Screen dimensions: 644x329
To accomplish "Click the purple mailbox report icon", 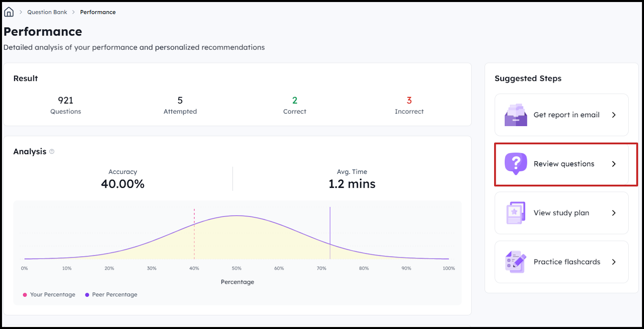I will (516, 115).
